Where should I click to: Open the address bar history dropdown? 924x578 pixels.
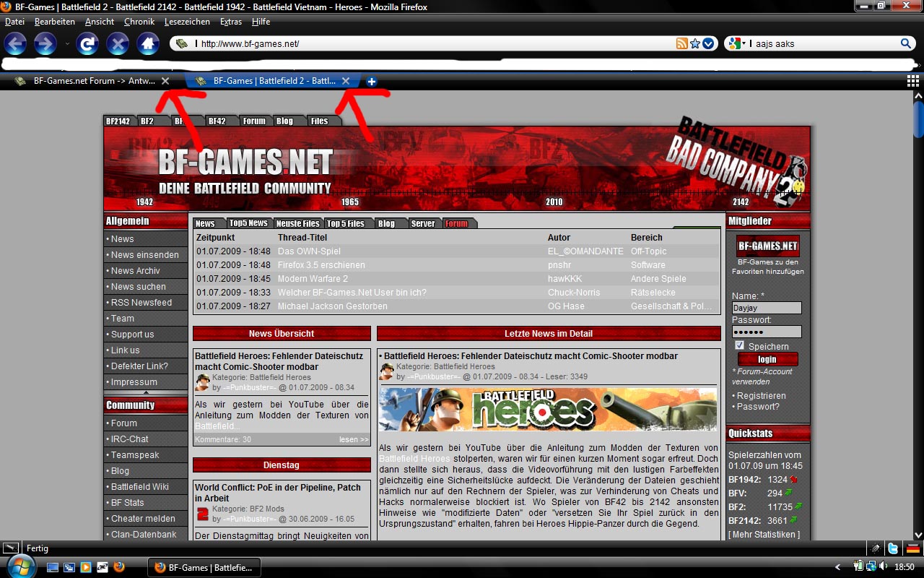[x=708, y=43]
